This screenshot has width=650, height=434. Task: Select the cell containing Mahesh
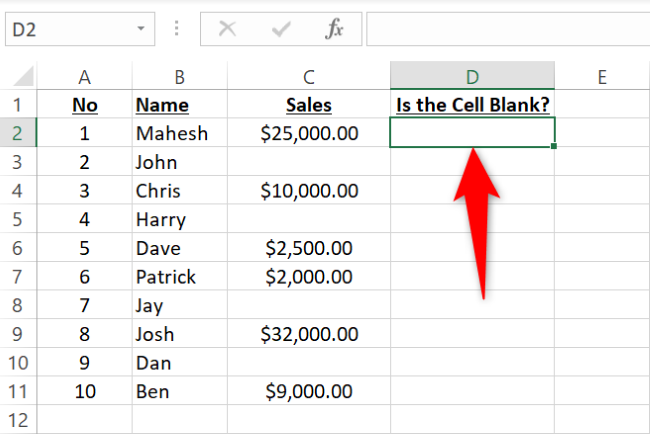pyautogui.click(x=178, y=133)
